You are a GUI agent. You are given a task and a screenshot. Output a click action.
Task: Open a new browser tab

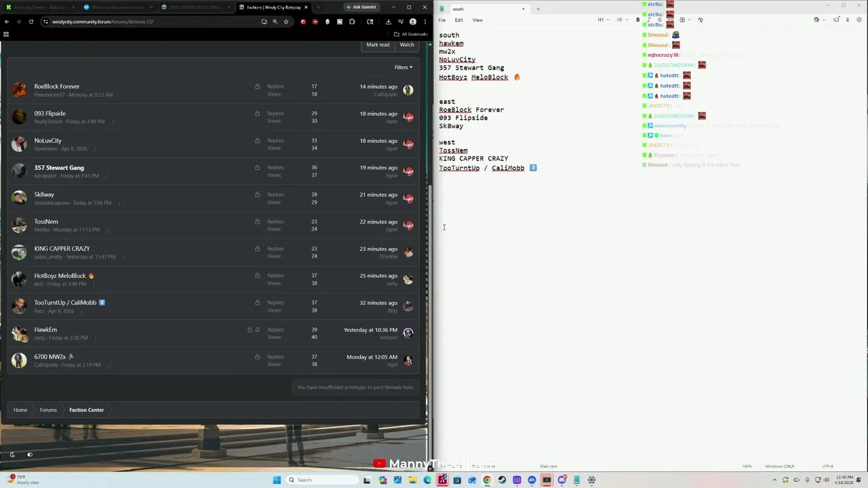pos(318,7)
